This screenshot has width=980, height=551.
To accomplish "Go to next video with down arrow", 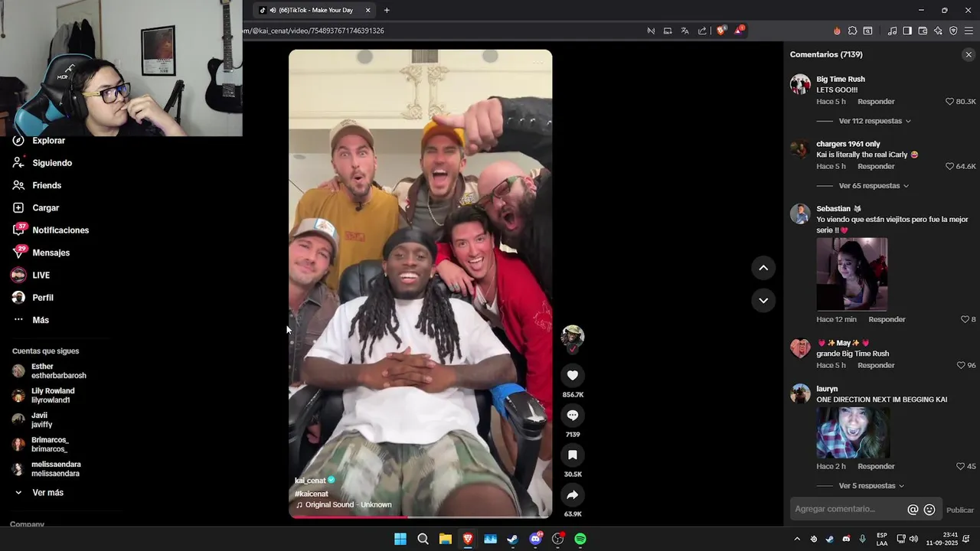I will point(763,300).
